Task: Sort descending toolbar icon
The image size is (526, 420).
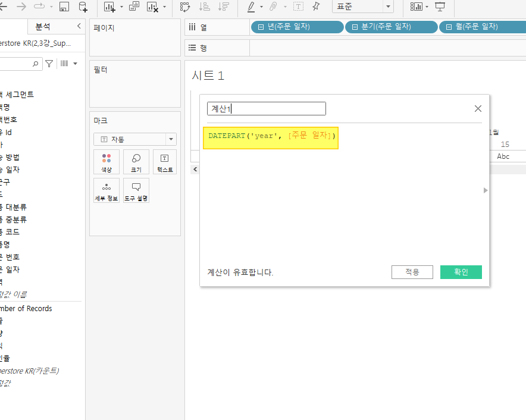Action: pyautogui.click(x=223, y=7)
